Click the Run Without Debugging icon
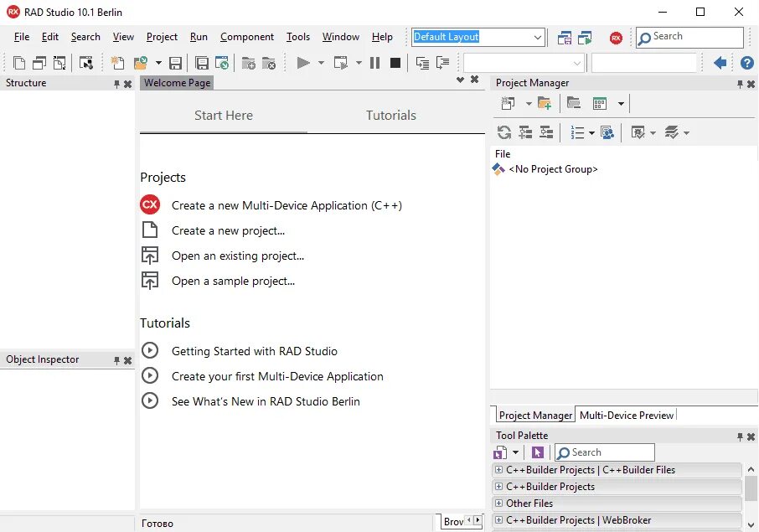Image resolution: width=759 pixels, height=532 pixels. coord(341,63)
